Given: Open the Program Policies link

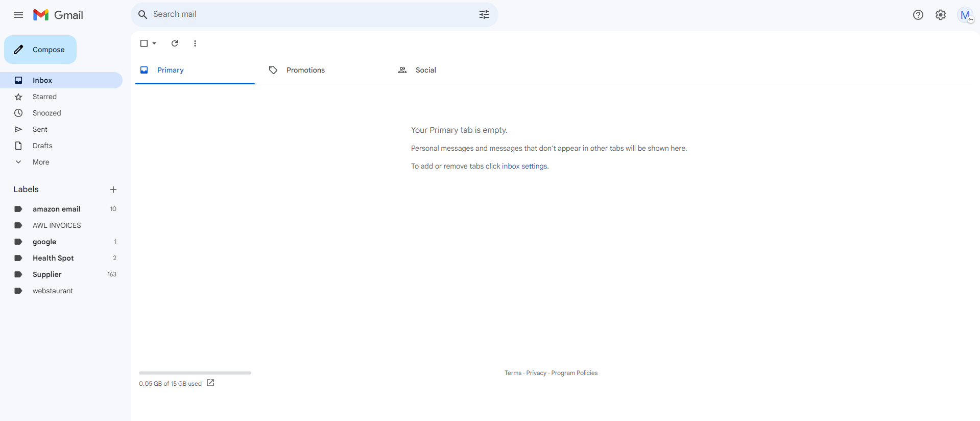Looking at the screenshot, I should (x=574, y=373).
